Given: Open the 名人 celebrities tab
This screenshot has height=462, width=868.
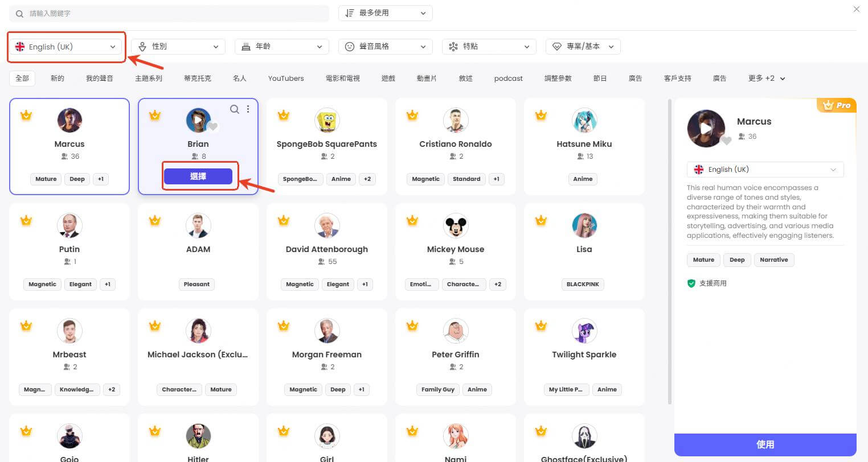Looking at the screenshot, I should click(240, 79).
